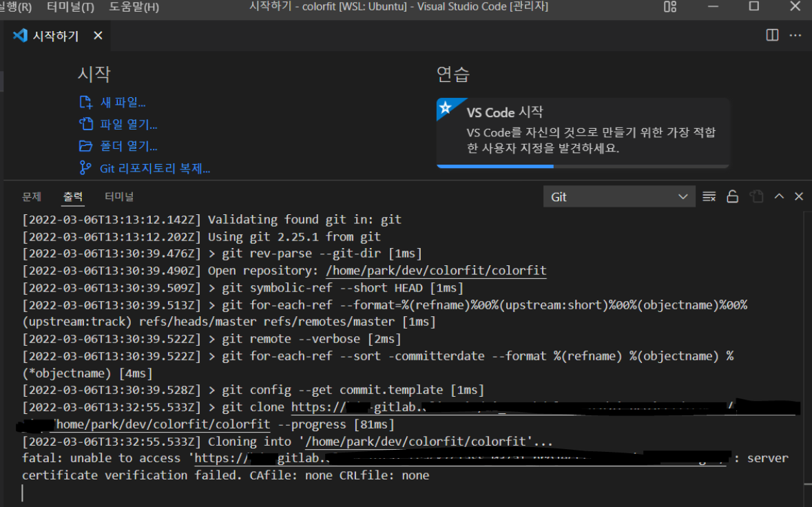812x507 pixels.
Task: Click the 'git config --get commit.template' line
Action: (253, 390)
